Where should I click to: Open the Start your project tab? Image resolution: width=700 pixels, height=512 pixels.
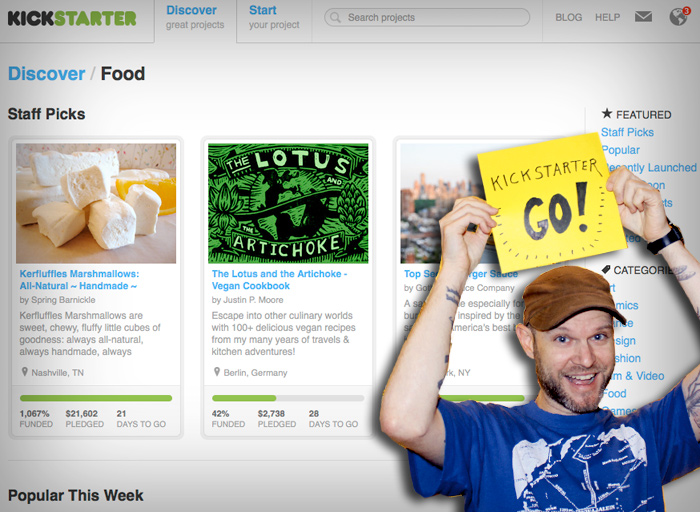[274, 17]
